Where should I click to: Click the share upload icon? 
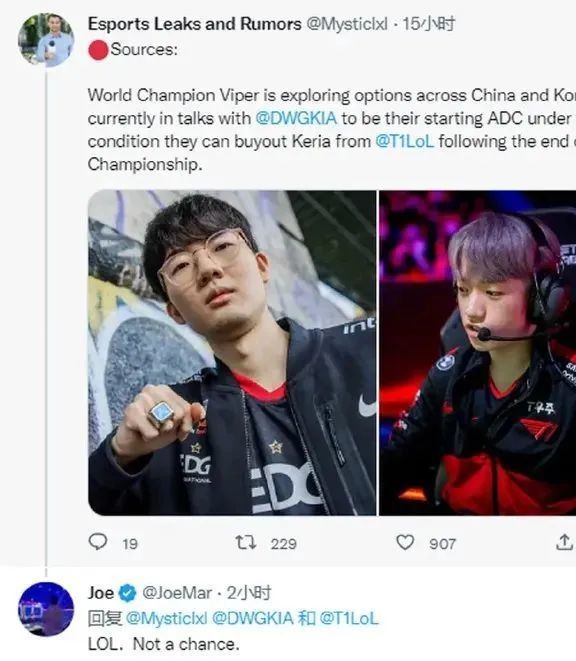[x=564, y=542]
